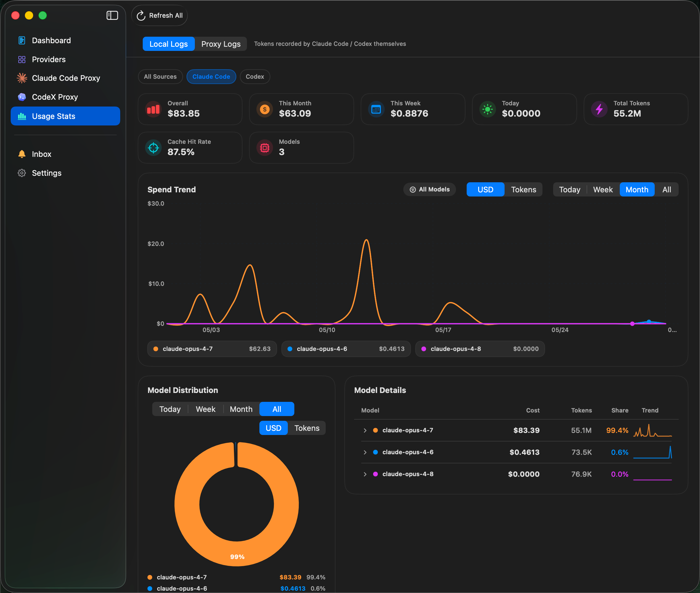Screen dimensions: 700x593
Task: Expand the claude-opus-4-7 details row
Action: click(365, 430)
